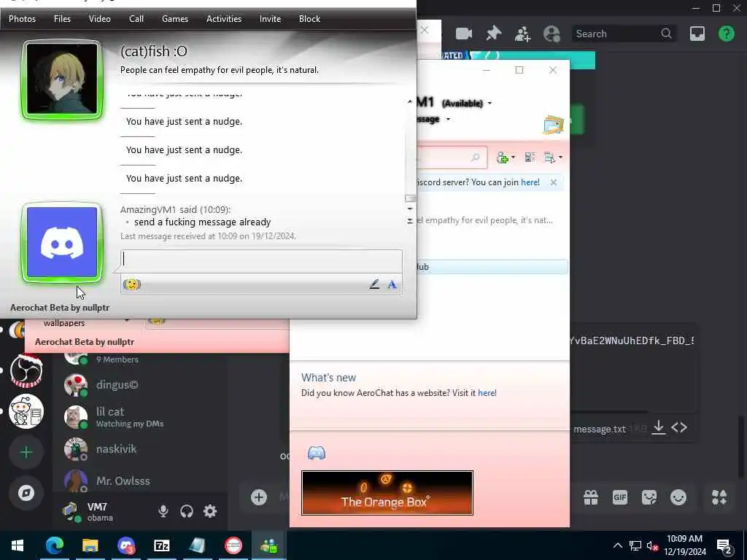747x560 pixels.
Task: Open pinned messages in Discord
Action: pos(494,34)
